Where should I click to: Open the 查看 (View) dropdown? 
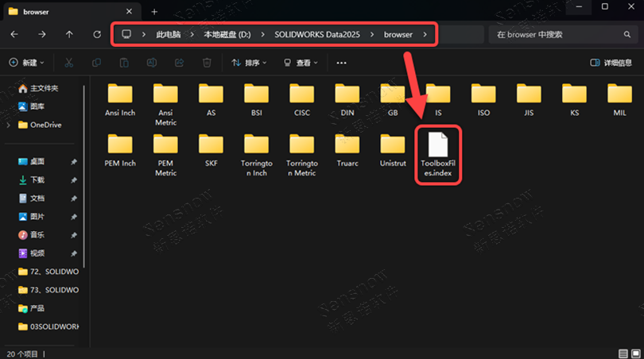(301, 63)
